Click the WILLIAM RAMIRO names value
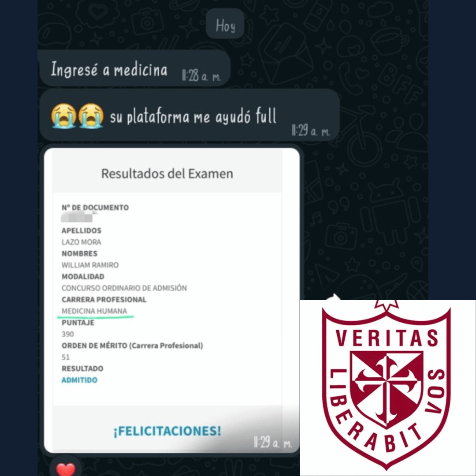 pos(90,265)
